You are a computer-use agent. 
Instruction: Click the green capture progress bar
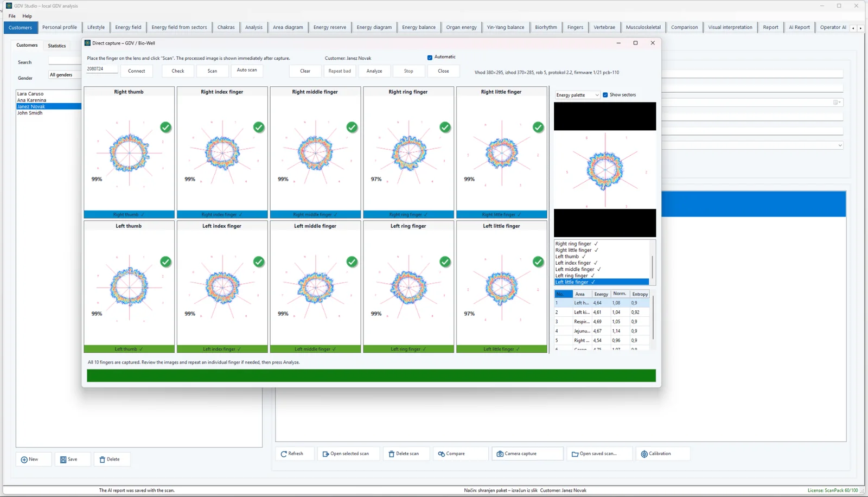pos(371,375)
